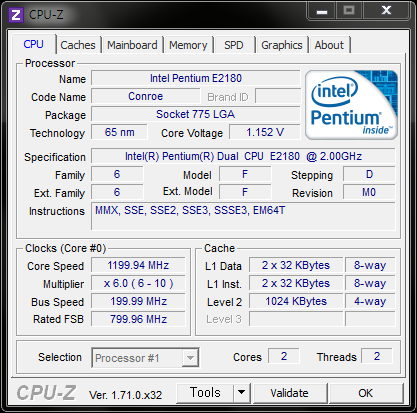Click the Validate button
The height and width of the screenshot is (413, 417).
(x=289, y=393)
